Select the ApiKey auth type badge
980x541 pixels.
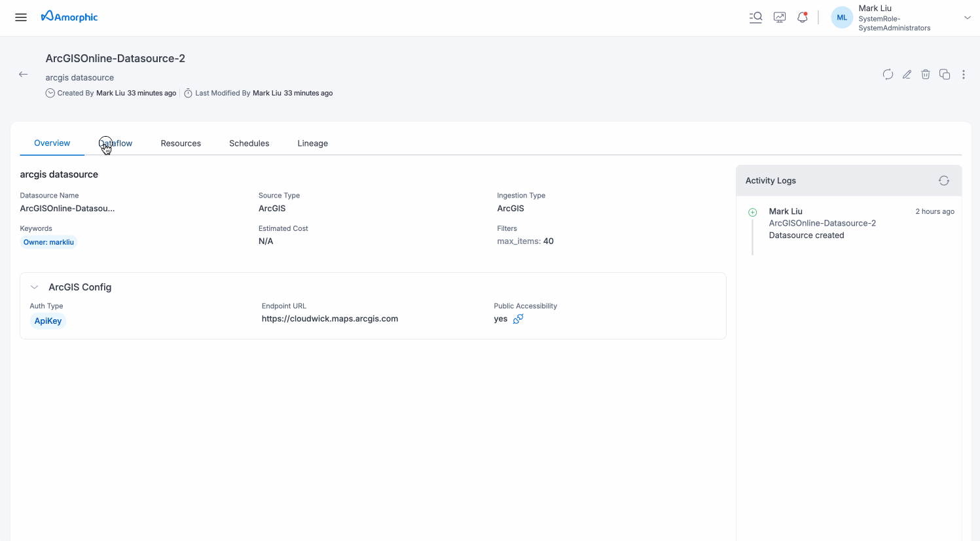[48, 321]
